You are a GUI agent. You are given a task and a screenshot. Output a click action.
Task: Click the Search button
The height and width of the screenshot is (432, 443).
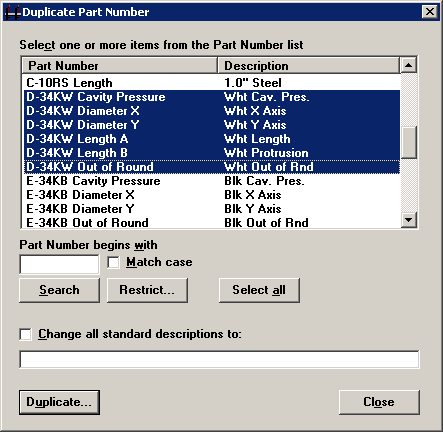click(x=59, y=290)
